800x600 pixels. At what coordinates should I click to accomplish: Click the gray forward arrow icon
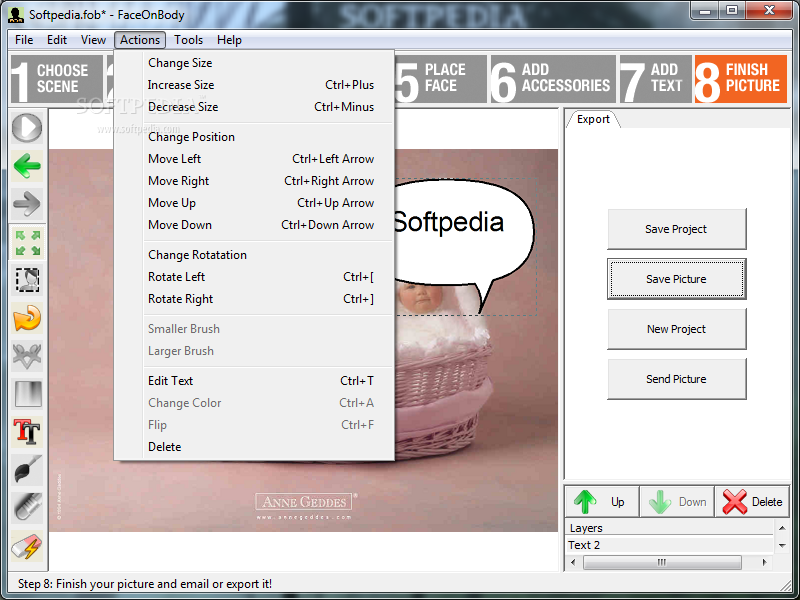tap(27, 204)
